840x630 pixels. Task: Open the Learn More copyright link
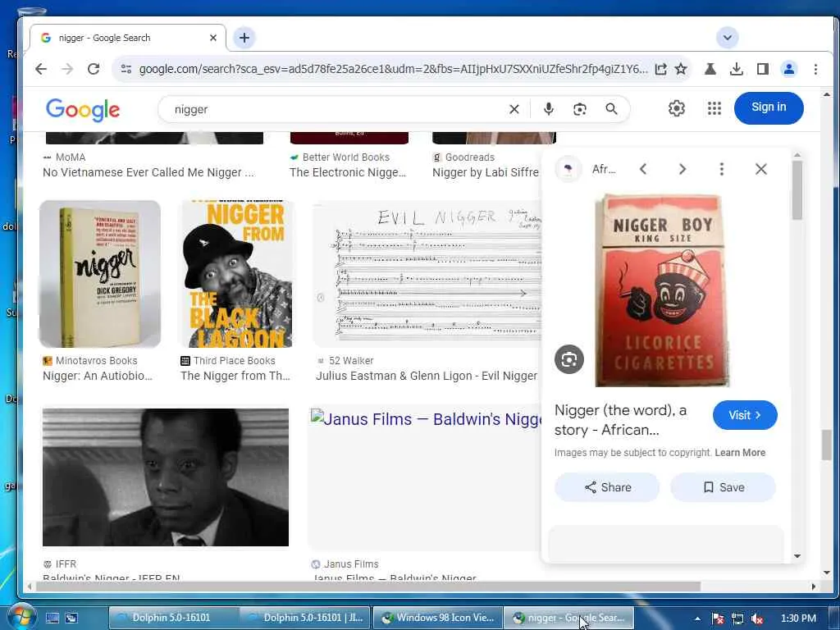tap(740, 453)
